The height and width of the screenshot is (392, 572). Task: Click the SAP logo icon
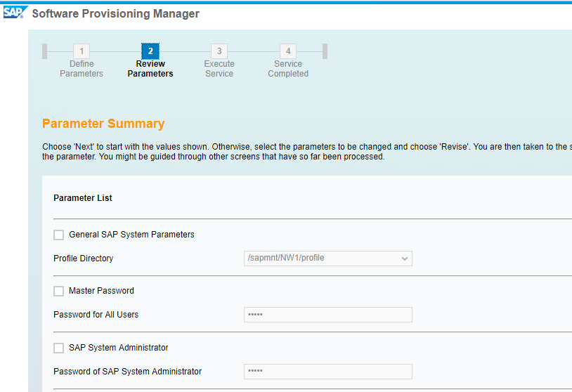(x=15, y=13)
